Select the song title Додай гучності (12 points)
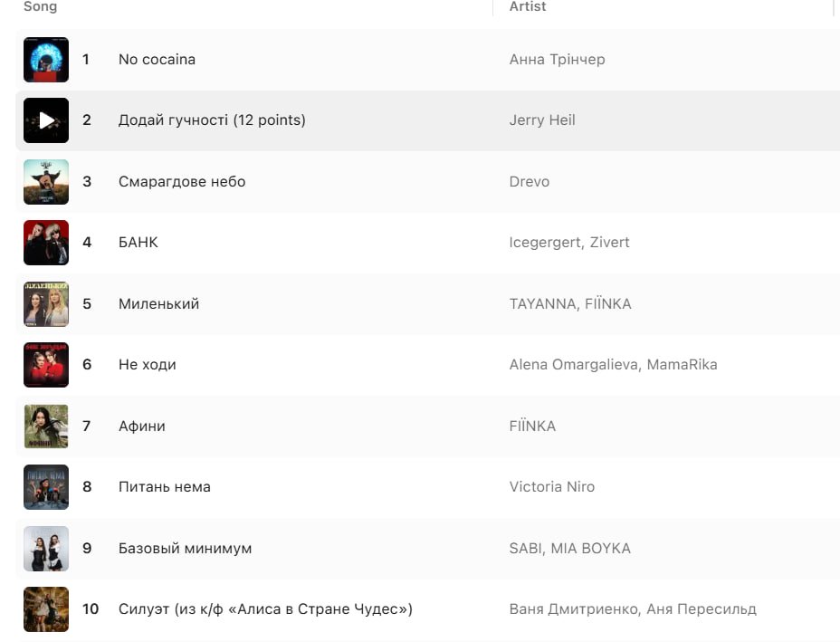This screenshot has height=642, width=840. [x=212, y=120]
